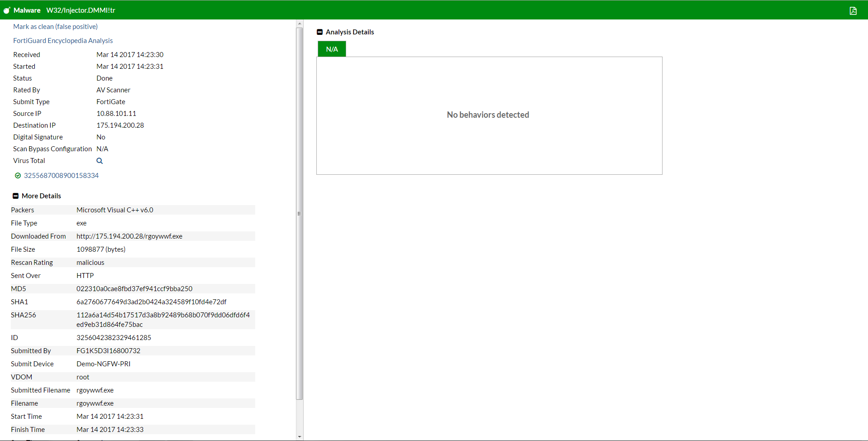Click the MD5 hash value
This screenshot has width=868, height=441.
point(134,289)
